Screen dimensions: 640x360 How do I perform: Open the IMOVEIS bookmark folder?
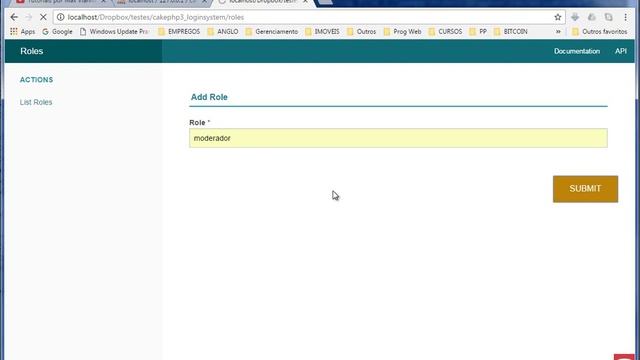(x=322, y=31)
